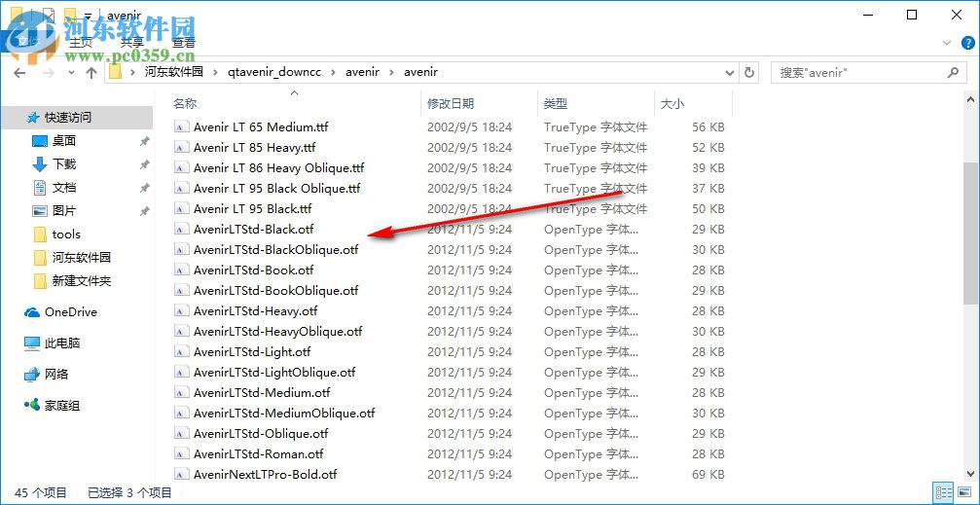Screen dimensions: 980x505
Task: Open the 共享 ribbon tab
Action: (x=132, y=43)
